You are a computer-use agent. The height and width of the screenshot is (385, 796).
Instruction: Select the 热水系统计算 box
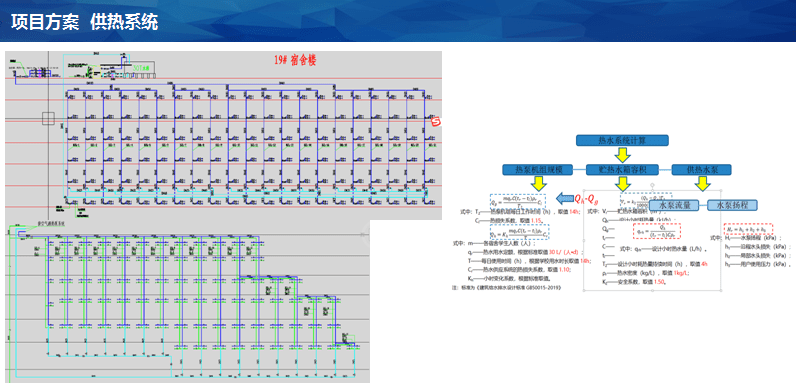pyautogui.click(x=622, y=140)
